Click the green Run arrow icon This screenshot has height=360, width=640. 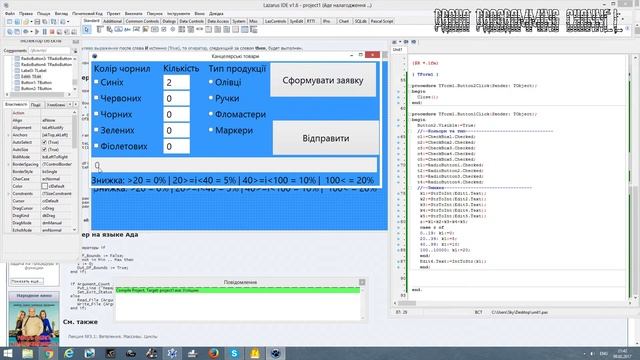(x=37, y=31)
